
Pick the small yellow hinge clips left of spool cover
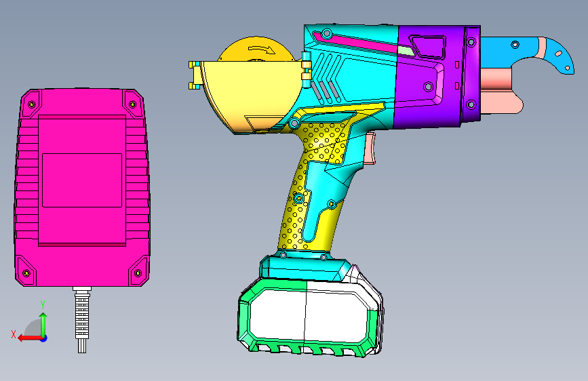click(x=195, y=75)
